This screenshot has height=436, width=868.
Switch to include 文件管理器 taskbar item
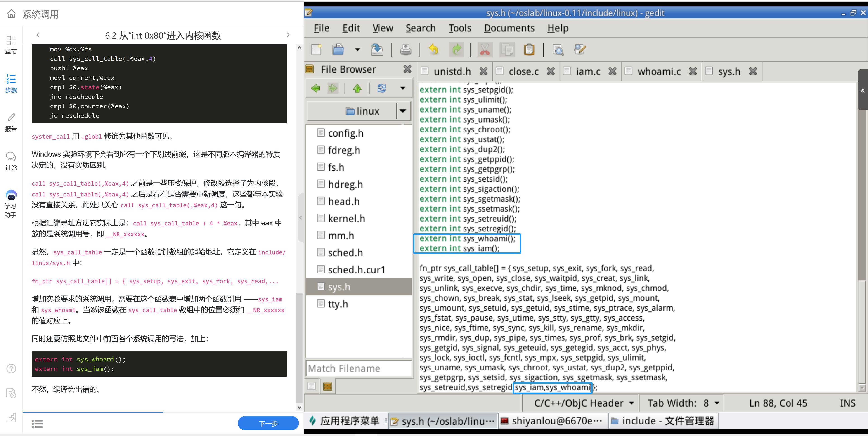663,421
